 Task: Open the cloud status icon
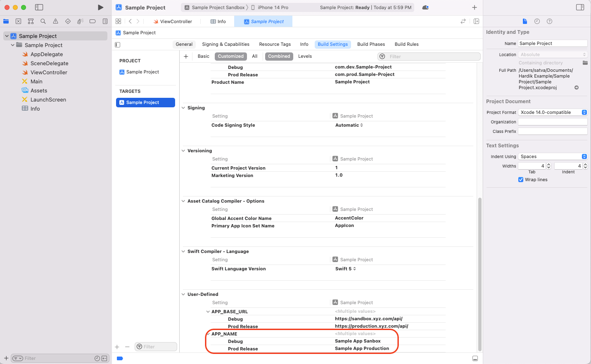[x=425, y=7]
